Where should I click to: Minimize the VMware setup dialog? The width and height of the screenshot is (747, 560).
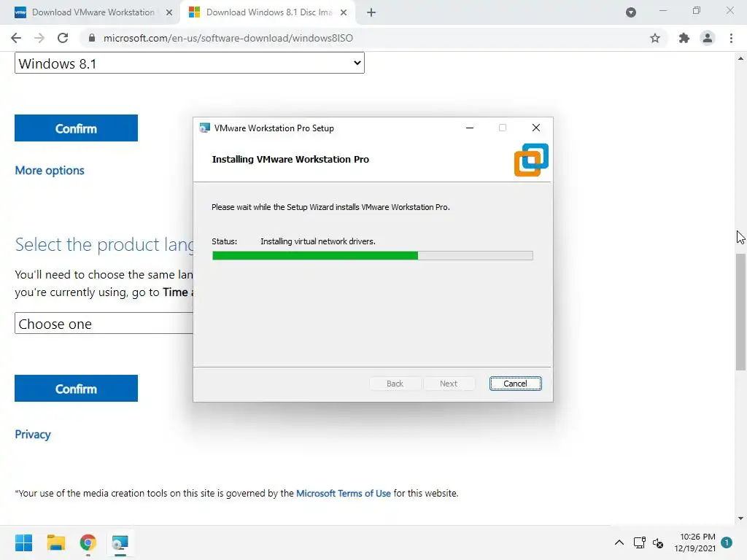[470, 128]
